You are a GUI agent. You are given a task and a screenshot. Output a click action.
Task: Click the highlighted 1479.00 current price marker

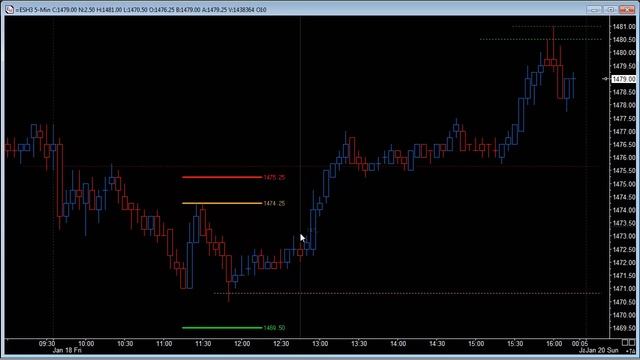point(623,79)
